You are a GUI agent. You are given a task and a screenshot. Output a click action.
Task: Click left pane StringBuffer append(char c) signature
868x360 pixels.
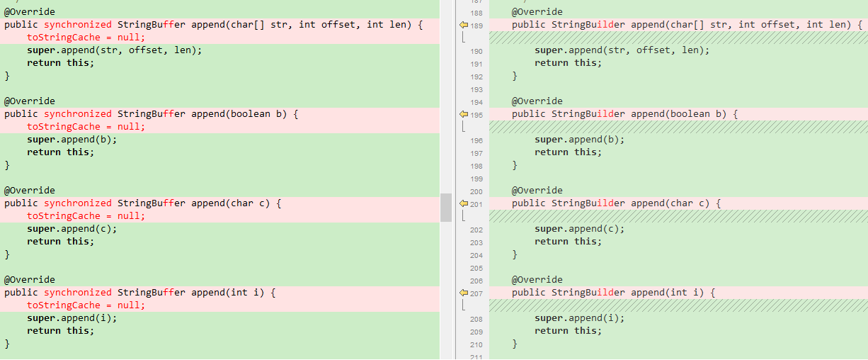[x=143, y=203]
